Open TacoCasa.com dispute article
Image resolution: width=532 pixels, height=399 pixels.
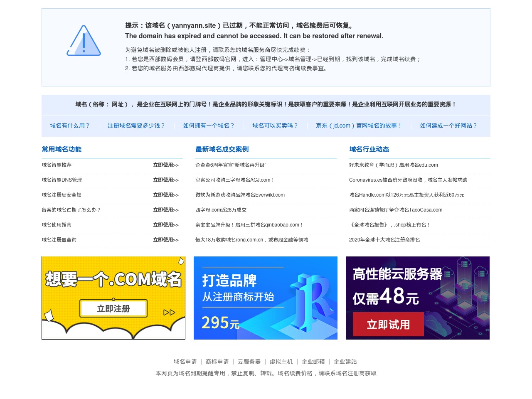[x=396, y=210]
